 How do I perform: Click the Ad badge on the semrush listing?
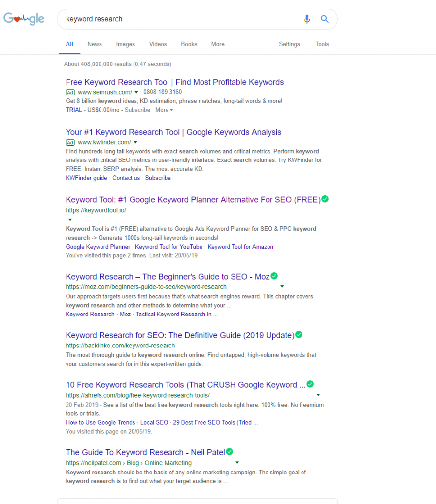point(70,92)
